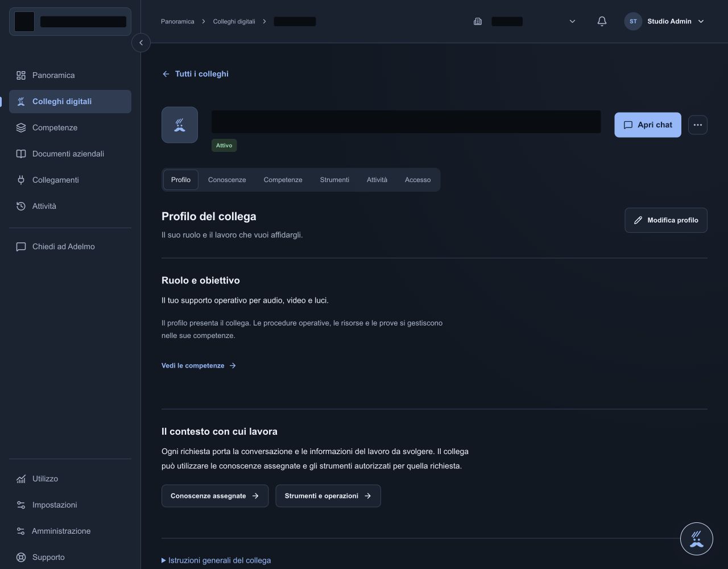Switch to the Profilo tab
This screenshot has width=728, height=569.
(181, 180)
